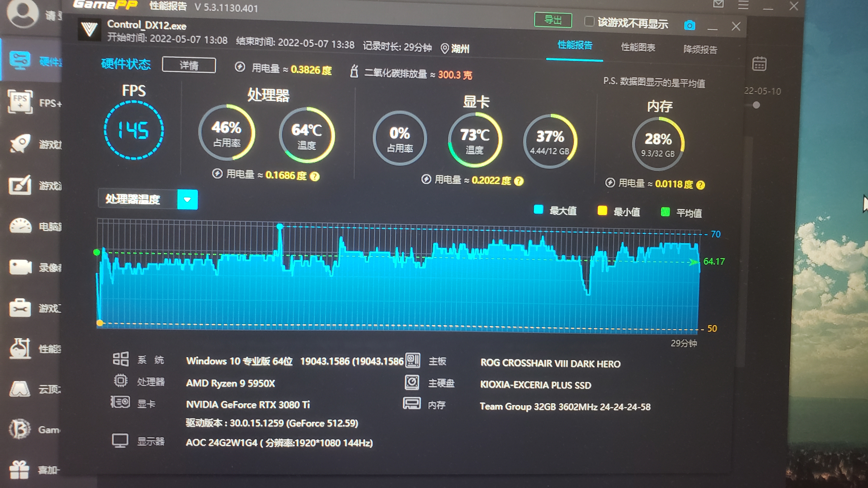Click the GPU 0% usage gauge
This screenshot has width=868, height=488.
coord(400,138)
